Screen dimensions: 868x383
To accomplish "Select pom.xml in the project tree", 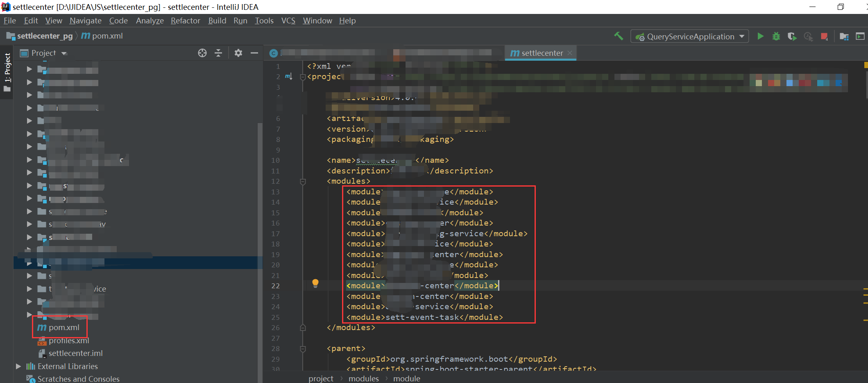I will tap(63, 327).
